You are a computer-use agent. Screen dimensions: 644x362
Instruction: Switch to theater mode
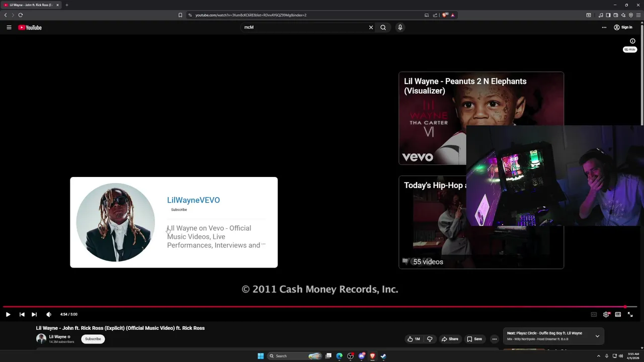(618, 314)
